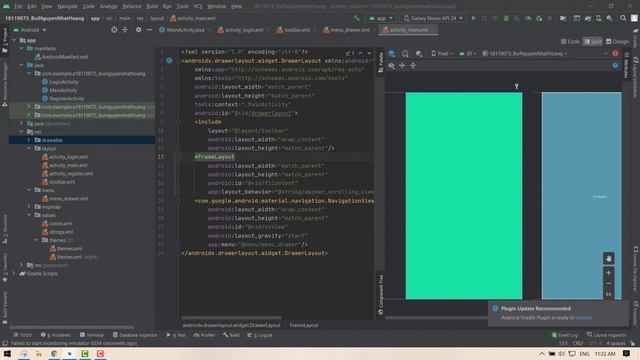This screenshot has width=640, height=360.
Task: Open the Profiler tool window
Action: (204, 335)
